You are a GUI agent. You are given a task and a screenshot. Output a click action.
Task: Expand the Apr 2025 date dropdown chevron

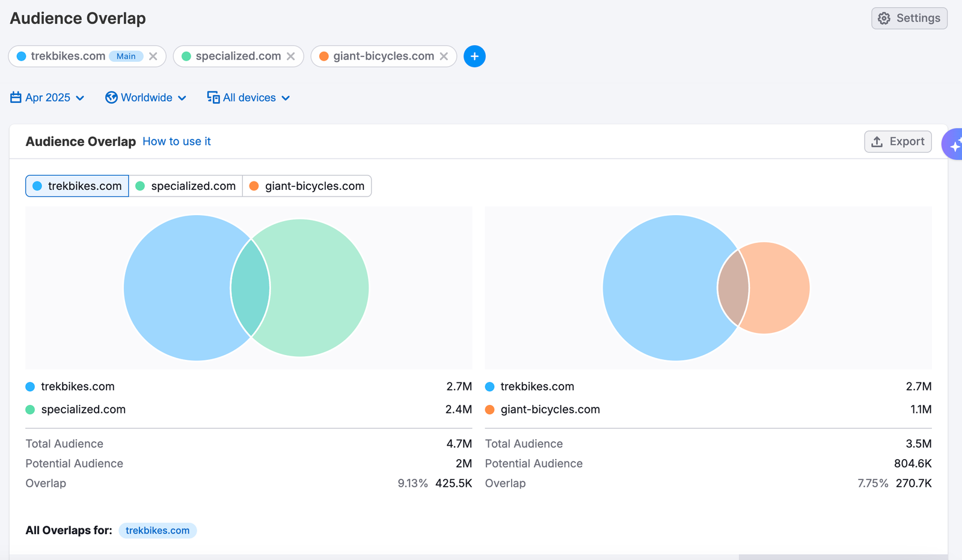[x=80, y=98]
